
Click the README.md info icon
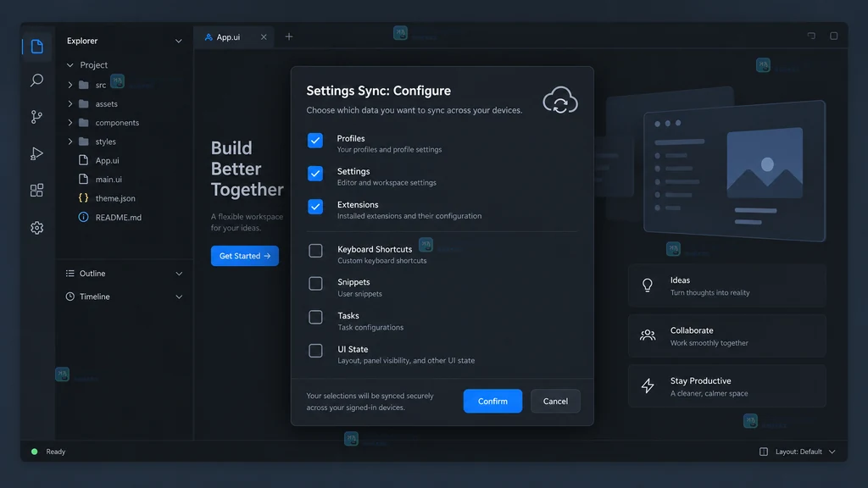(84, 217)
